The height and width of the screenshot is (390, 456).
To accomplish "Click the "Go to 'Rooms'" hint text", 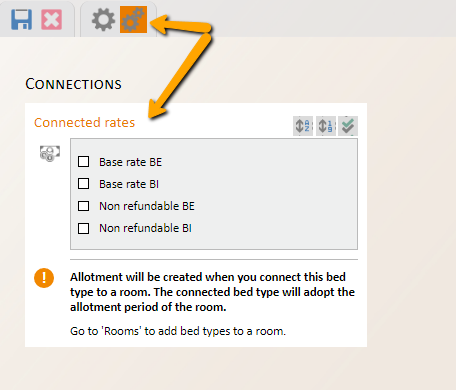I will click(178, 331).
